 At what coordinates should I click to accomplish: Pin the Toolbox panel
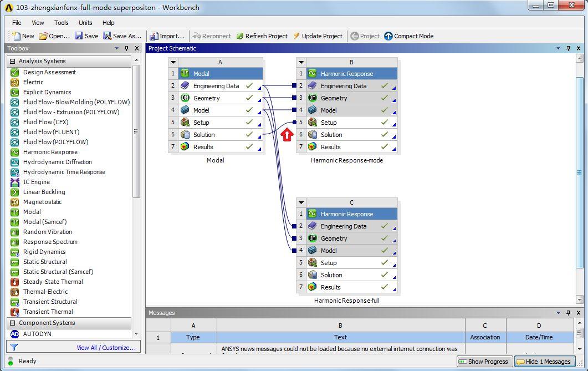click(x=127, y=48)
